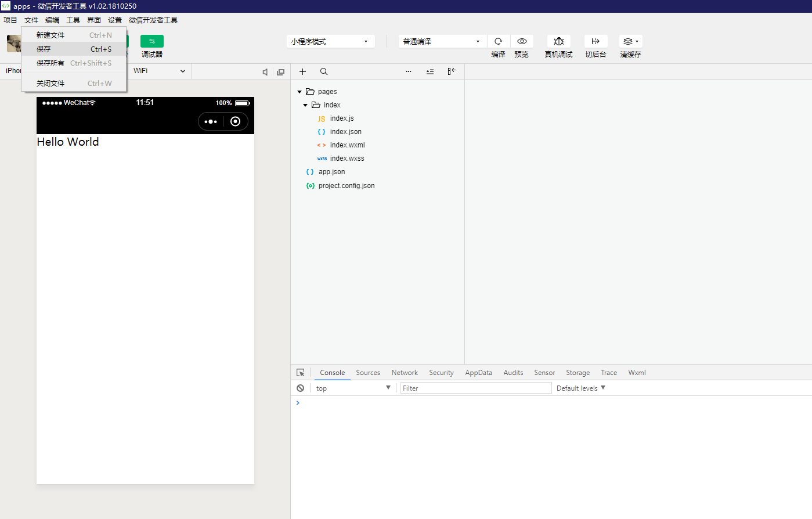Click the compile refresh icon
Viewport: 812px width, 519px height.
click(498, 41)
